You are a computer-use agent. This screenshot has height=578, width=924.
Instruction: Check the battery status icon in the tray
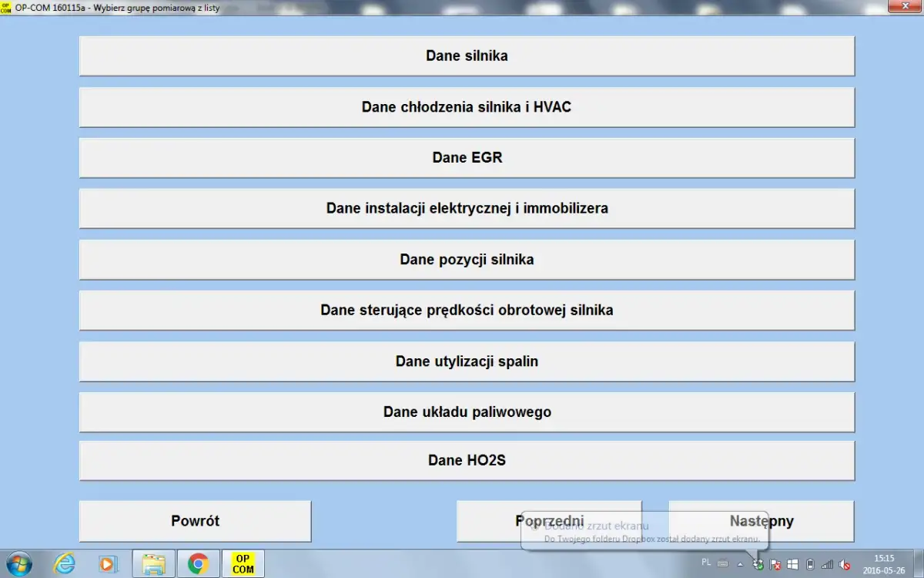click(809, 564)
